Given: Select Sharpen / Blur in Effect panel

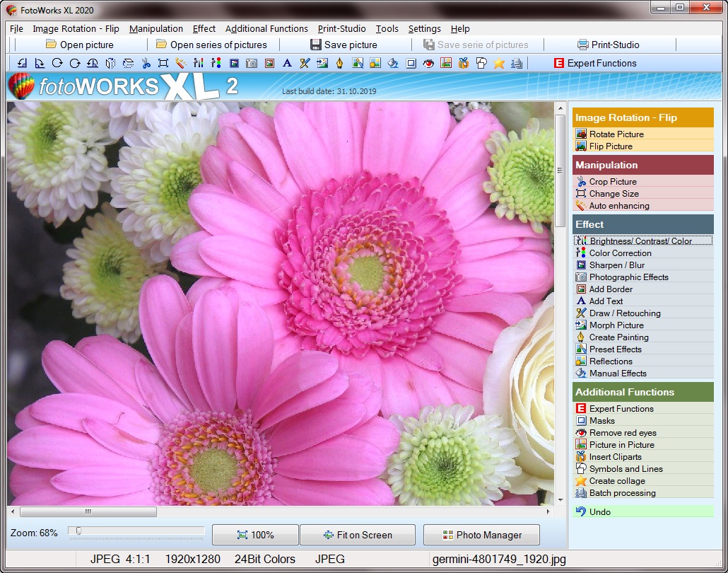Looking at the screenshot, I should (643, 265).
